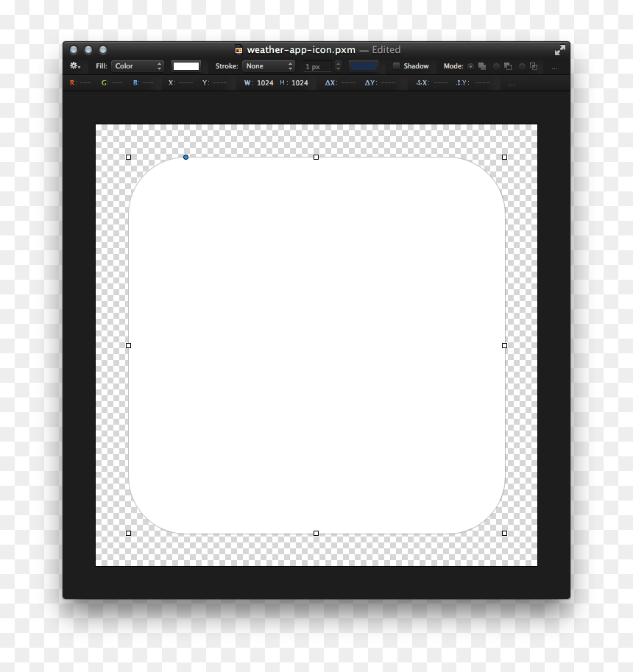Click the top-right selection handle
The width and height of the screenshot is (633, 672).
tap(504, 158)
